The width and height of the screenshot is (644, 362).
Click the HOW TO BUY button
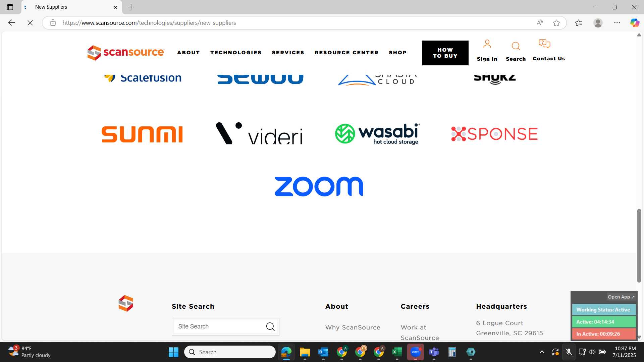point(445,53)
